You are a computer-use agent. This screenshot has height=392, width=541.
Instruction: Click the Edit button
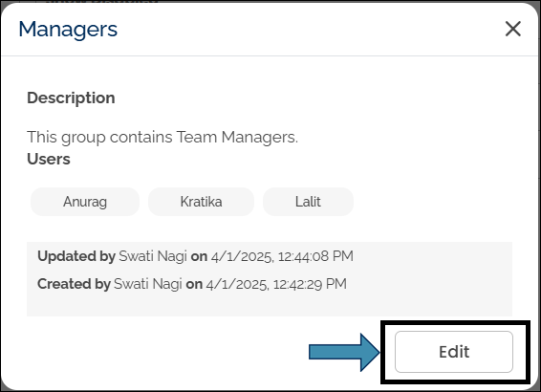[x=454, y=352]
